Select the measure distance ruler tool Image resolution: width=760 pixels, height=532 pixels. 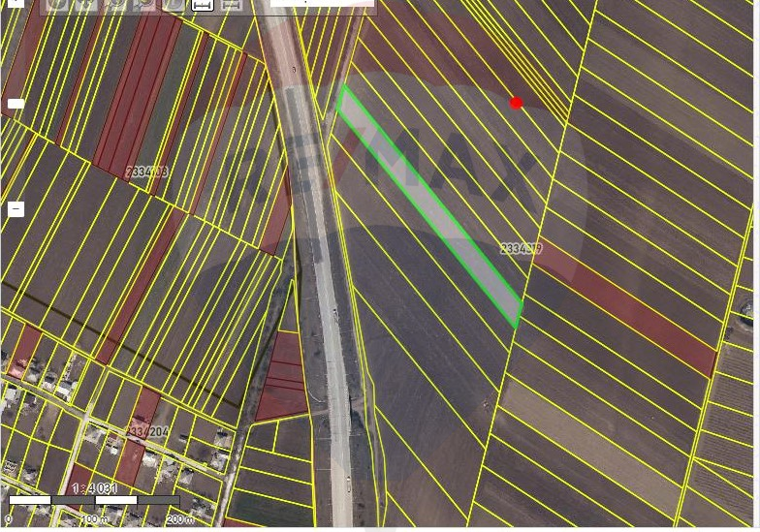pyautogui.click(x=203, y=4)
